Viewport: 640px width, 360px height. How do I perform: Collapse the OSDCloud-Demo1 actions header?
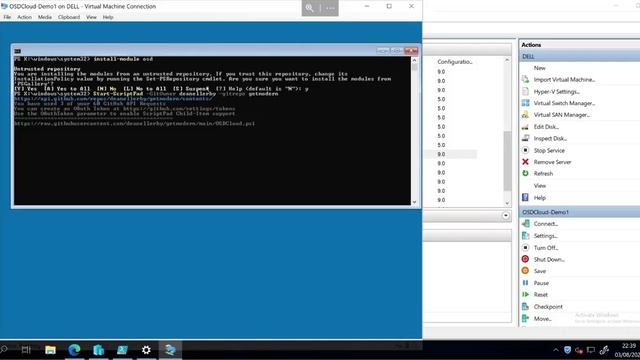pyautogui.click(x=580, y=212)
